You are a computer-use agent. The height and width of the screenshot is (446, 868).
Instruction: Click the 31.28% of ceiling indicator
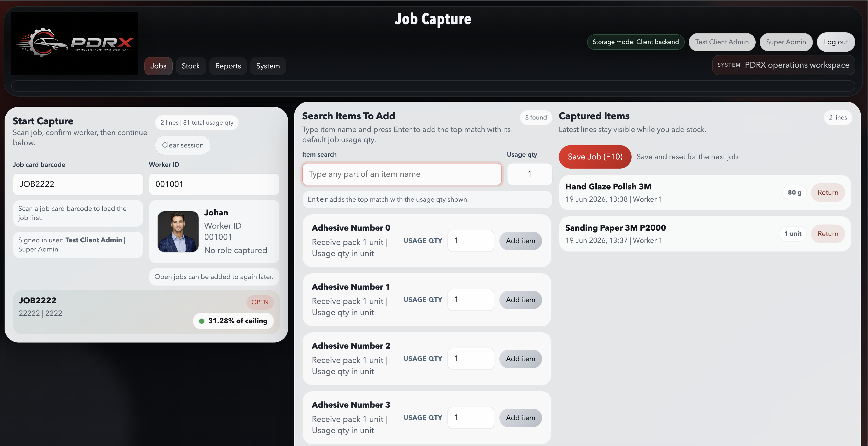click(x=233, y=321)
